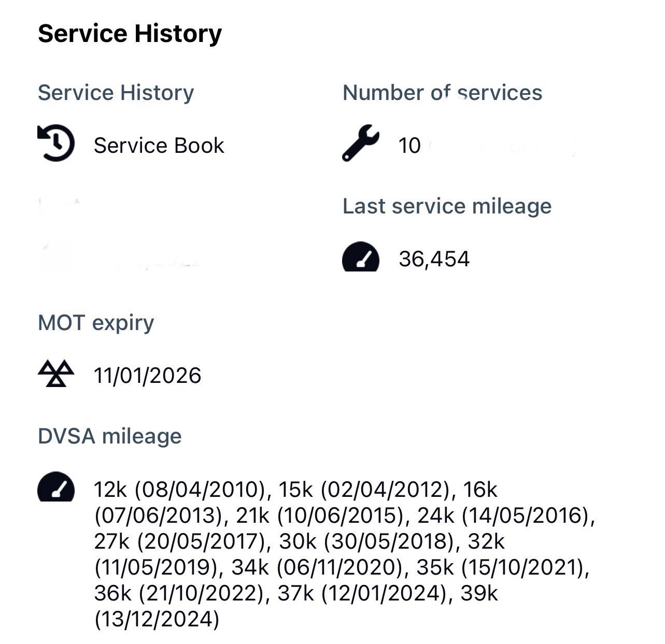Click the service history clock icon
Image resolution: width=665 pixels, height=644 pixels.
click(56, 143)
